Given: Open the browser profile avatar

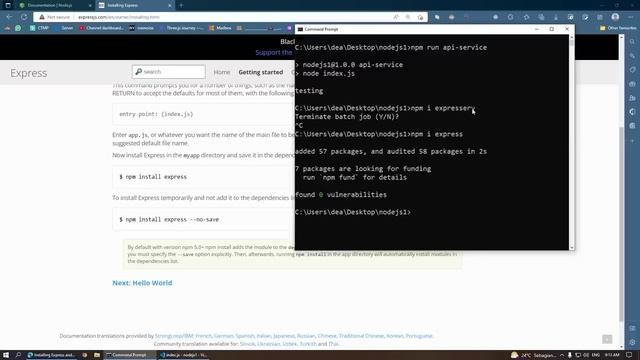Looking at the screenshot, I should pyautogui.click(x=615, y=17).
